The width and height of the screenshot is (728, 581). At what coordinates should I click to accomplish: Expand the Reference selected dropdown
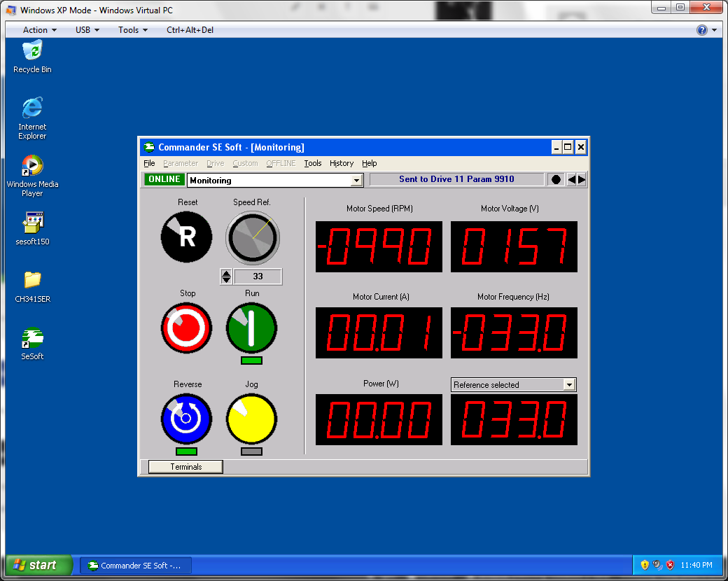(x=569, y=385)
